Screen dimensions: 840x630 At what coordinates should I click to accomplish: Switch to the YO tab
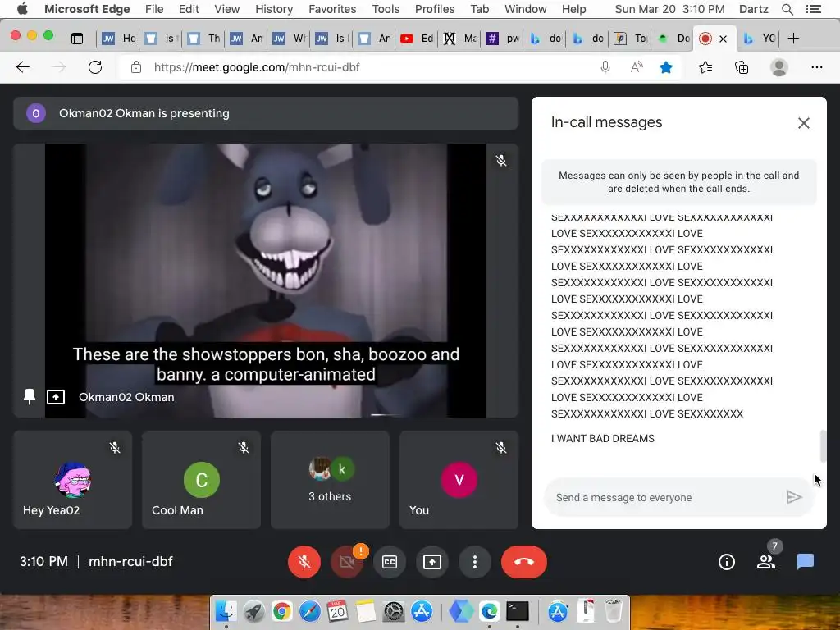coord(759,38)
